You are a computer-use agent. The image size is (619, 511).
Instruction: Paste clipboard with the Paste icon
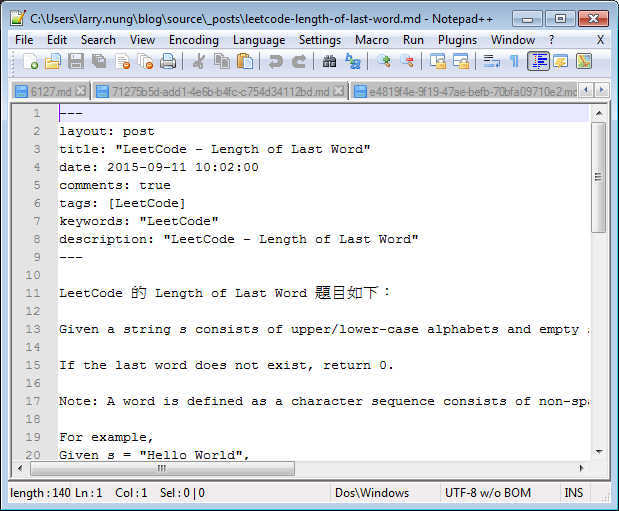click(245, 62)
